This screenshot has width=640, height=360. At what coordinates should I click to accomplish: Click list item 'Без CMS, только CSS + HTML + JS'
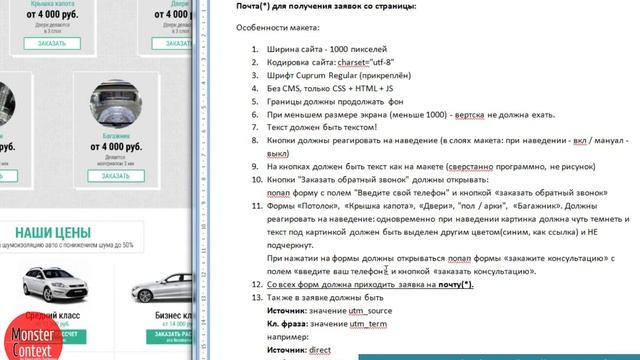[330, 88]
